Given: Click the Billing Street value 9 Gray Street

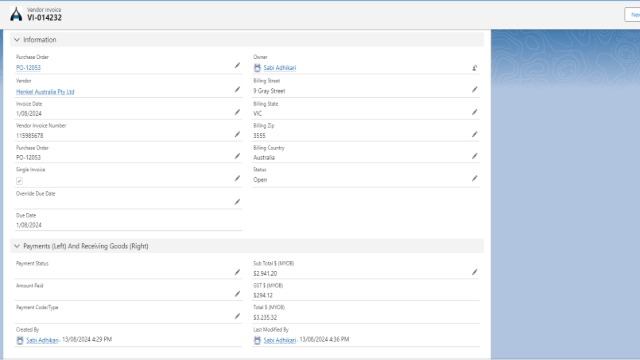Looking at the screenshot, I should [269, 91].
